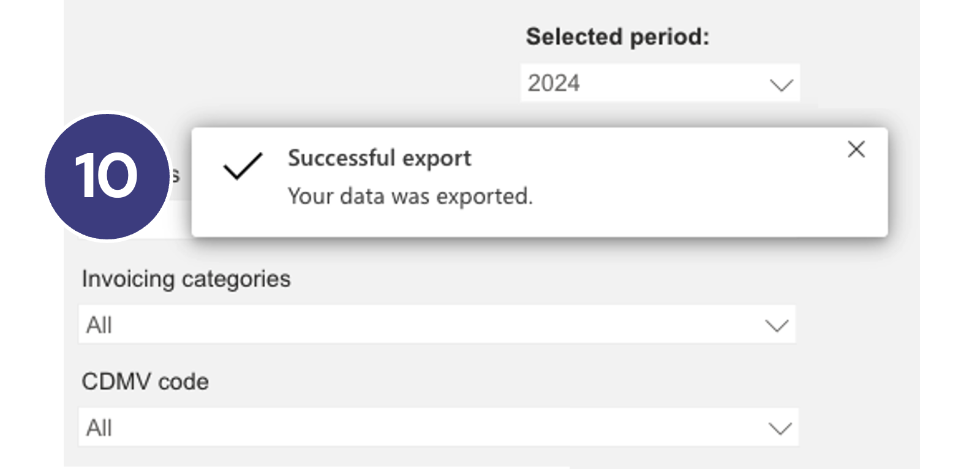Click the empty middle of the Invoicing categories field
The width and height of the screenshot is (980, 469).
click(429, 325)
